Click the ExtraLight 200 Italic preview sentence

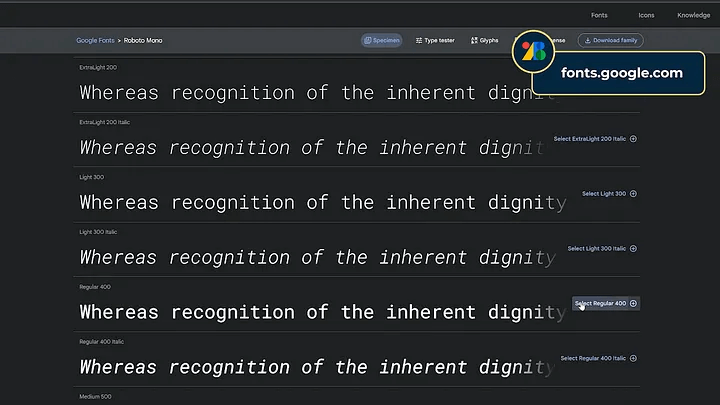[x=311, y=148]
